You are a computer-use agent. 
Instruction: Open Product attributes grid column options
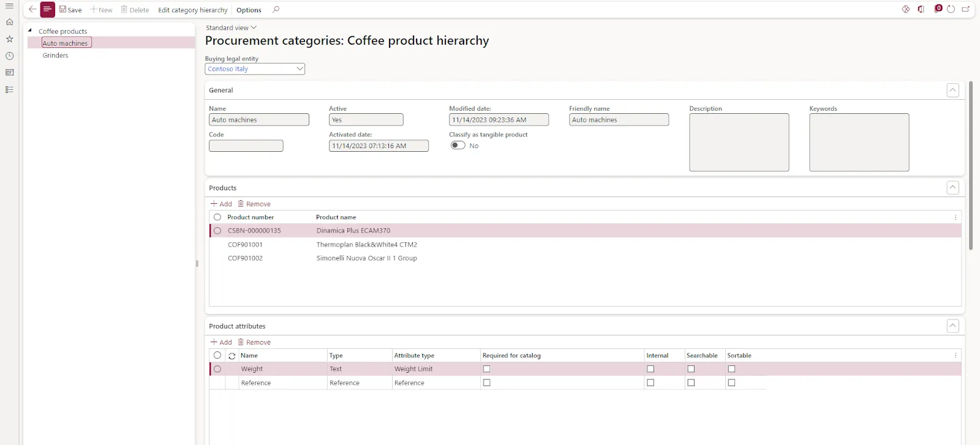click(x=956, y=356)
